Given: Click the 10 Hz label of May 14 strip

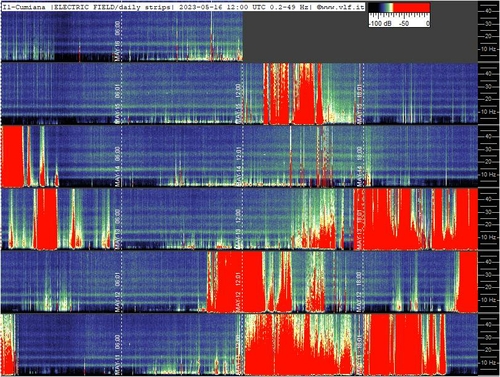Looking at the screenshot, I should point(490,174).
